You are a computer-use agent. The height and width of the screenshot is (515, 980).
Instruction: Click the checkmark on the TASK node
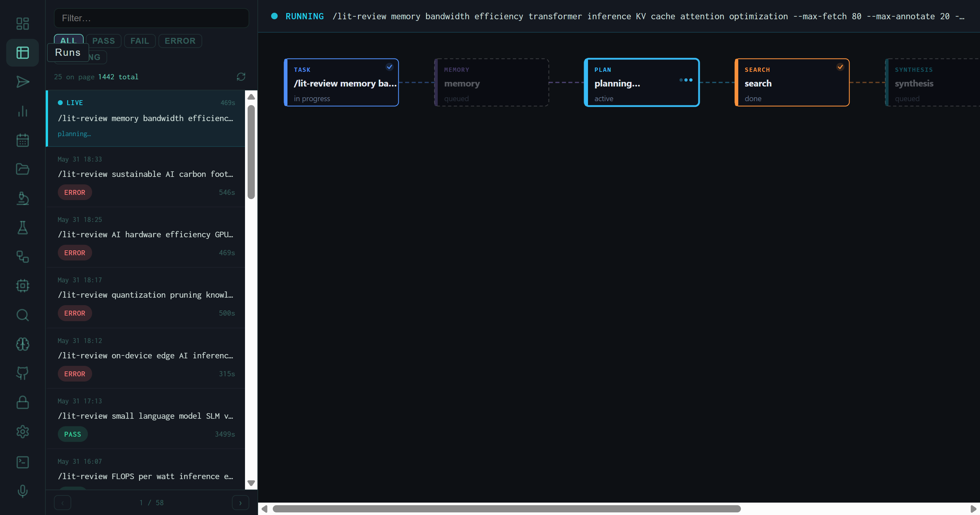pos(389,67)
